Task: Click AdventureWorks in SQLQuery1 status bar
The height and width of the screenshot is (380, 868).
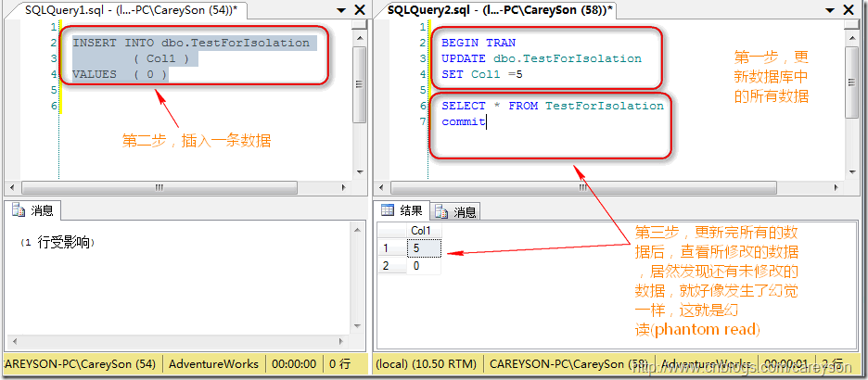Action: [x=213, y=364]
